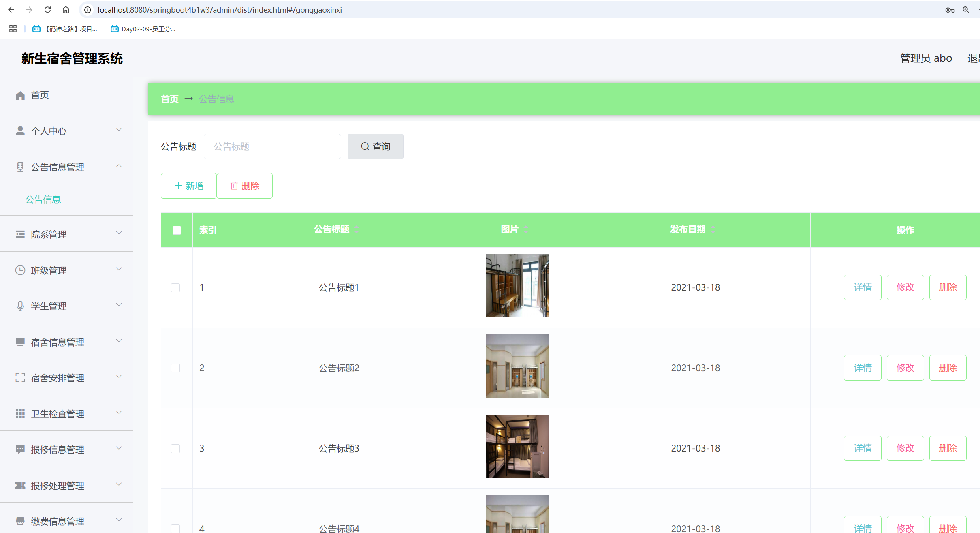
Task: Click the chat bubble icon beside 报修信息管理
Action: tap(20, 449)
